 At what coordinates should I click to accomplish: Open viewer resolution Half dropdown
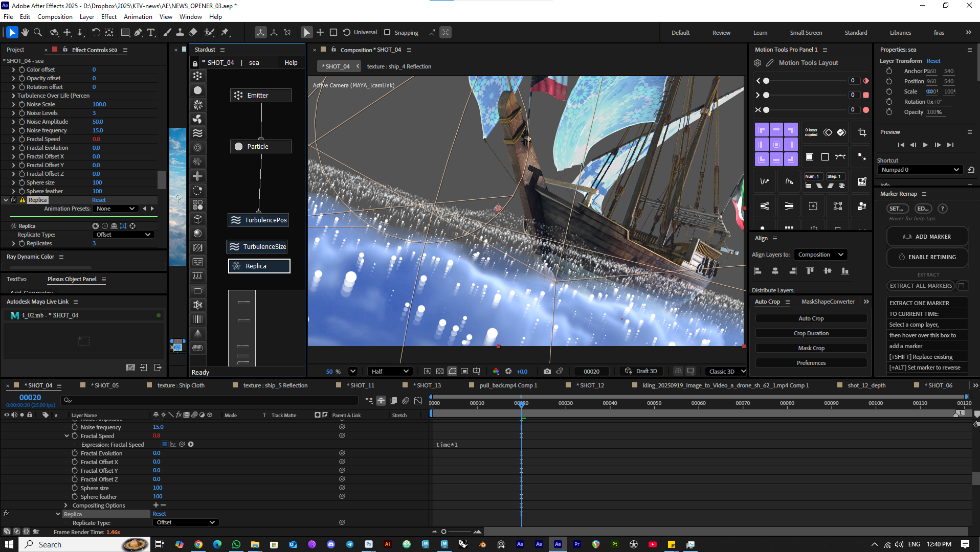(x=390, y=371)
